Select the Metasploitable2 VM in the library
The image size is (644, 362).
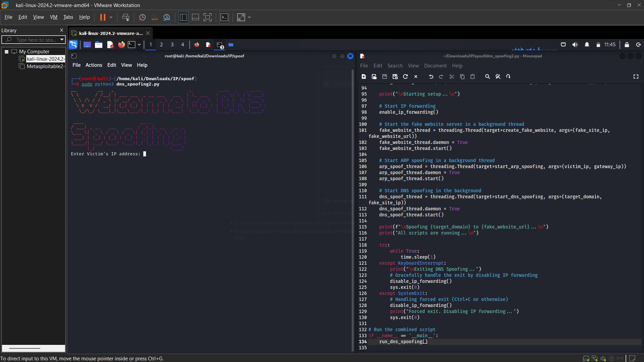pyautogui.click(x=45, y=66)
